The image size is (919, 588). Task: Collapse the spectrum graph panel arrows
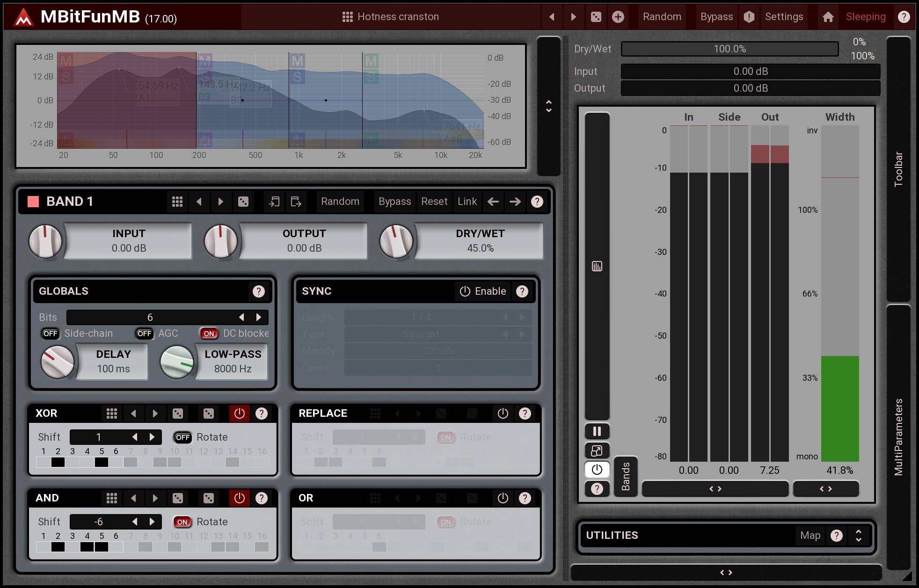[x=548, y=106]
